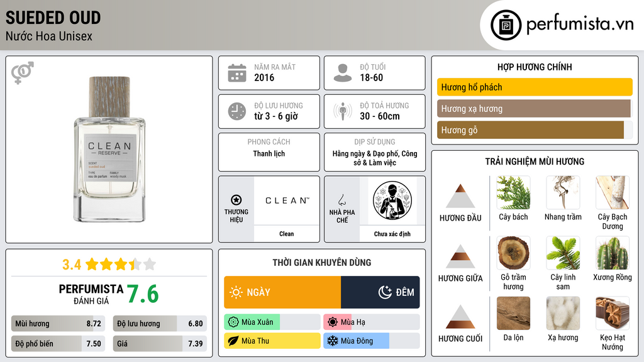The width and height of the screenshot is (644, 362).
Task: Click the Xương Rồng cactus note image
Action: click(x=613, y=253)
